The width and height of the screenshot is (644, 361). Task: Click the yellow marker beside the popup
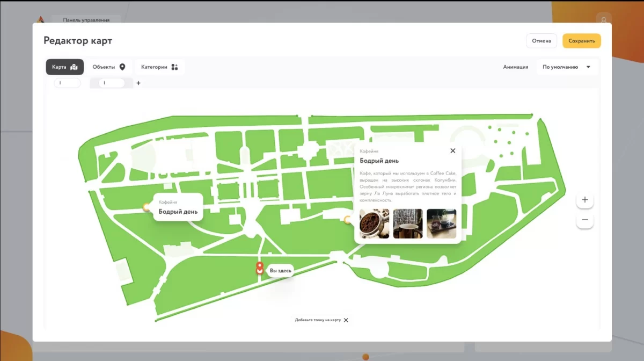348,219
